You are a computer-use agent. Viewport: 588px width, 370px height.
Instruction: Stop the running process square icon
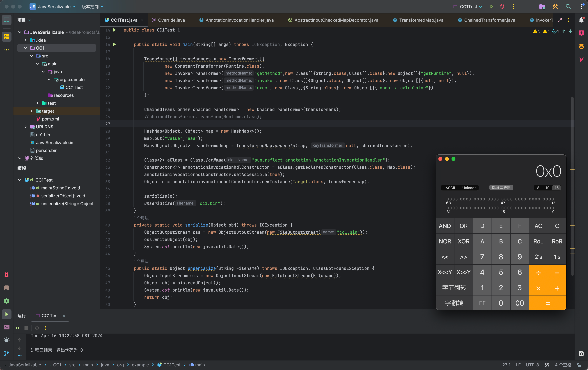pyautogui.click(x=26, y=328)
